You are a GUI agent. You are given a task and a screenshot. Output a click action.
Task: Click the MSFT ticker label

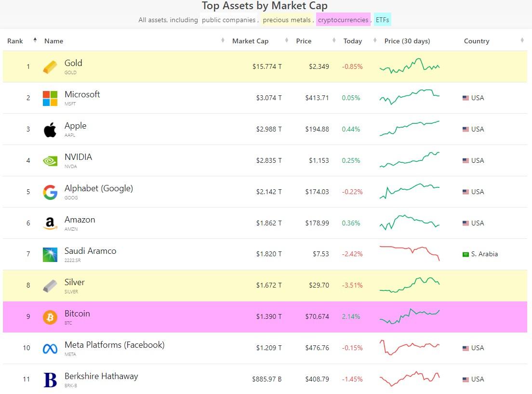coord(70,104)
